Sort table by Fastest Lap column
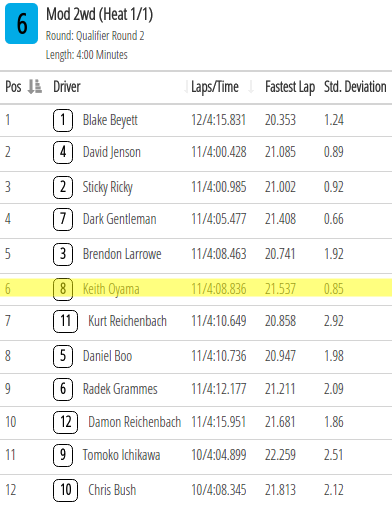The width and height of the screenshot is (392, 510). click(x=290, y=87)
